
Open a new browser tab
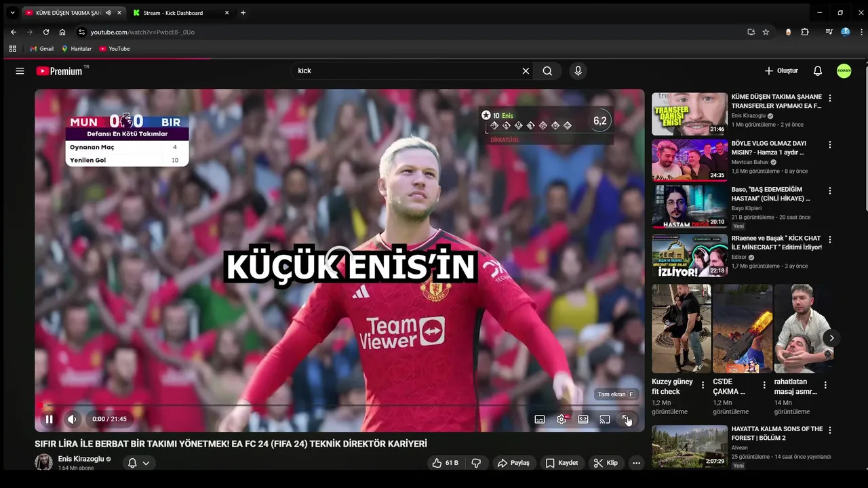(x=243, y=13)
